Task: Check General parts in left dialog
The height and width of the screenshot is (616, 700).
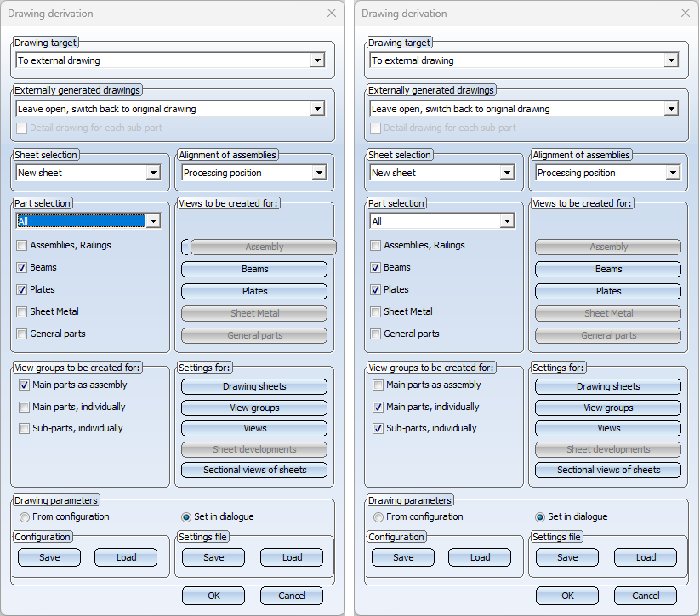Action: [21, 334]
